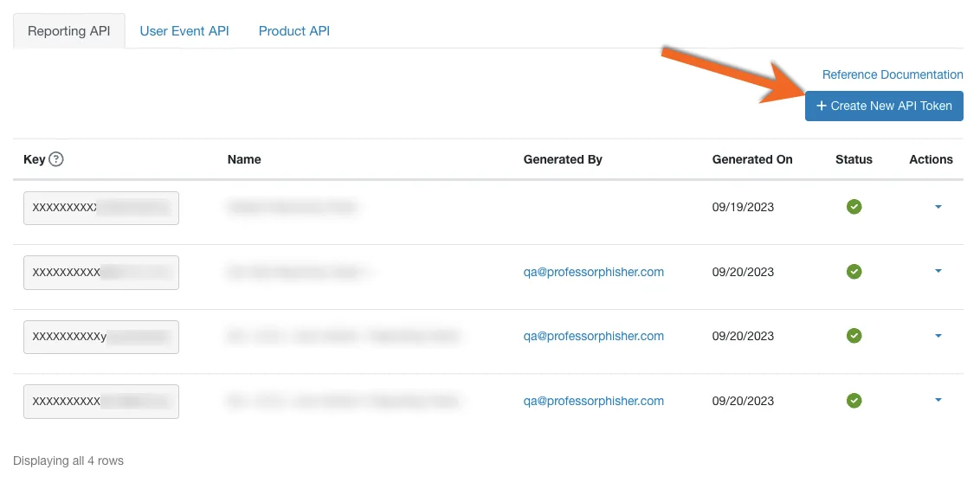Open the Reference Documentation link
This screenshot has height=483, width=980.
pos(893,74)
